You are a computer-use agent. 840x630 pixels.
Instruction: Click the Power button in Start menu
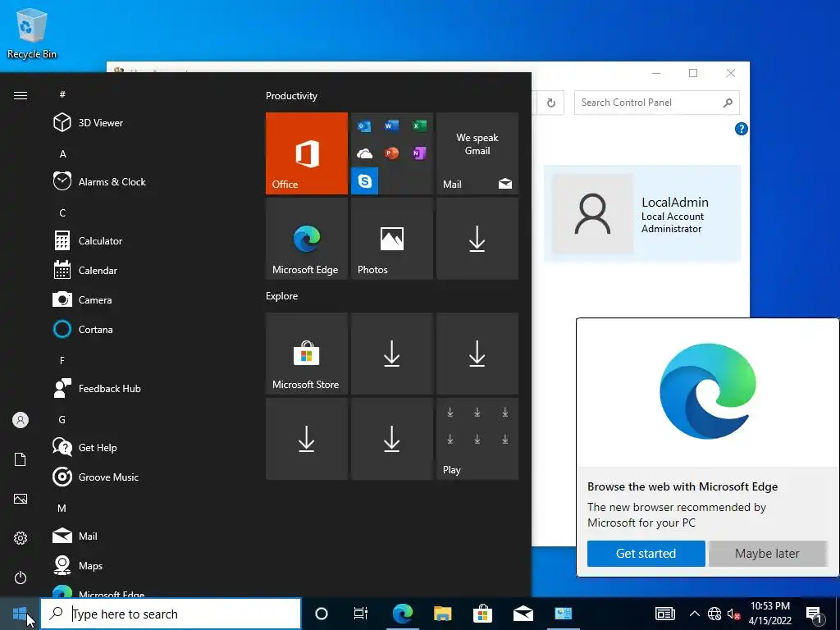(x=21, y=577)
